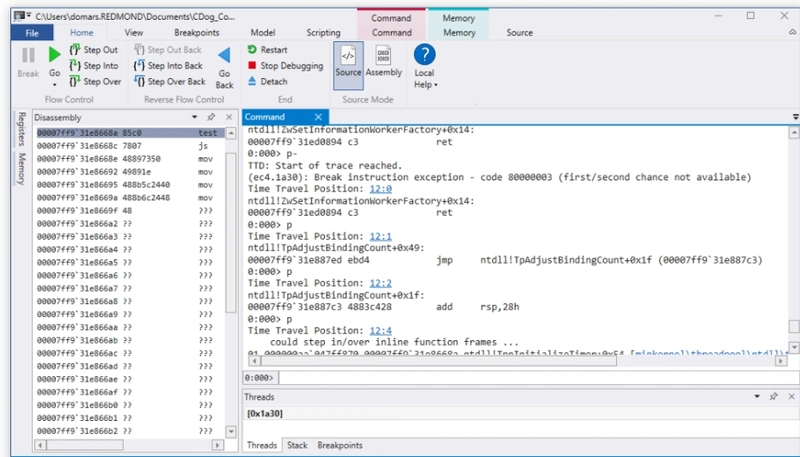Open the Memory contextual ribbon tab
The image size is (800, 457).
(459, 33)
